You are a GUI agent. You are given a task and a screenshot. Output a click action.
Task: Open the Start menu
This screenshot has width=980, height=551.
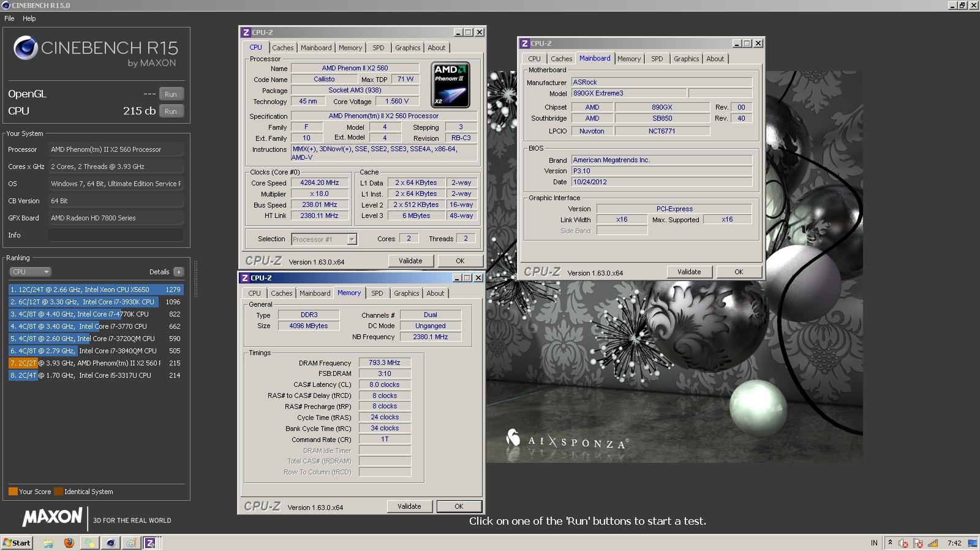17,543
